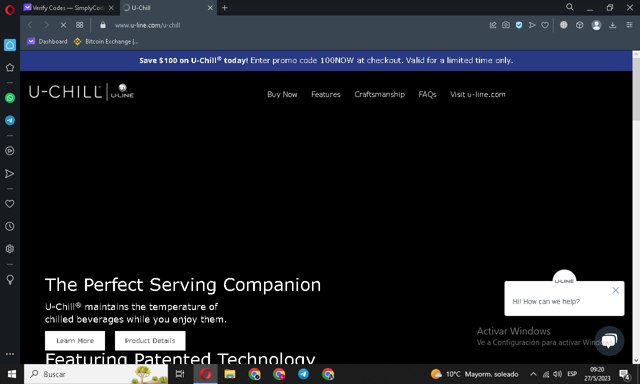Image resolution: width=640 pixels, height=384 pixels.
Task: Follow the Visit u-line.com link
Action: (478, 94)
